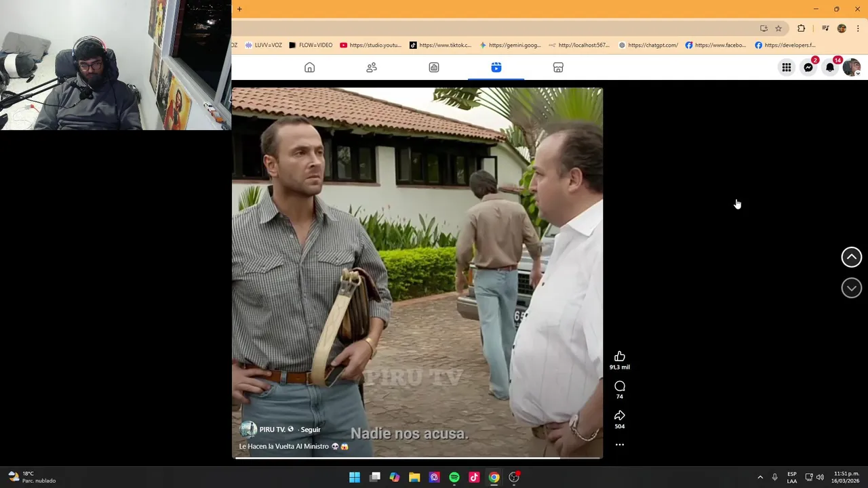Open the FLOW=VIDEO bookmark
The width and height of the screenshot is (868, 488).
[311, 45]
